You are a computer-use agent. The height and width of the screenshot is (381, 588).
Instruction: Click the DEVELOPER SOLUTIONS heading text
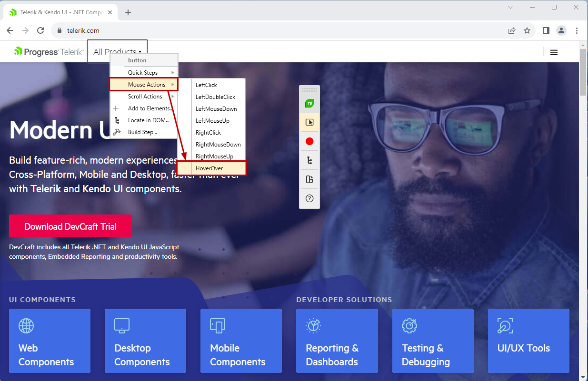pyautogui.click(x=344, y=300)
